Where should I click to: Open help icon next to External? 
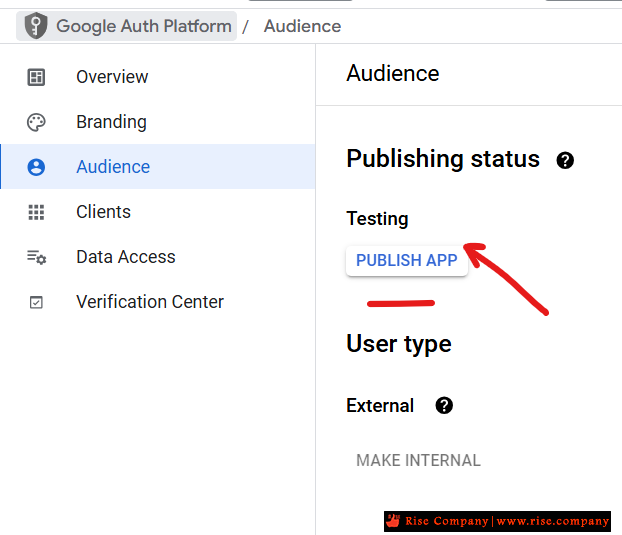click(x=444, y=405)
